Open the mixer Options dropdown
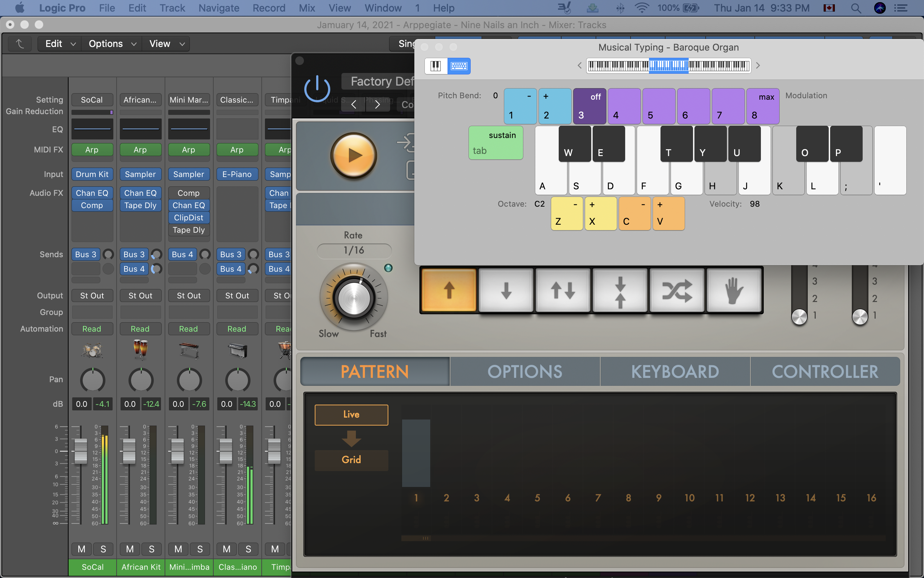 coord(112,44)
